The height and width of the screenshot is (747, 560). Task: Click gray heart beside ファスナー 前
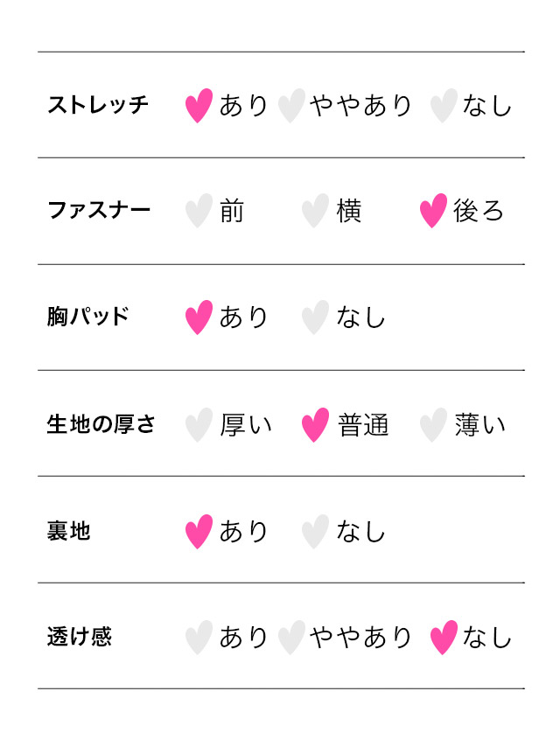pos(199,212)
